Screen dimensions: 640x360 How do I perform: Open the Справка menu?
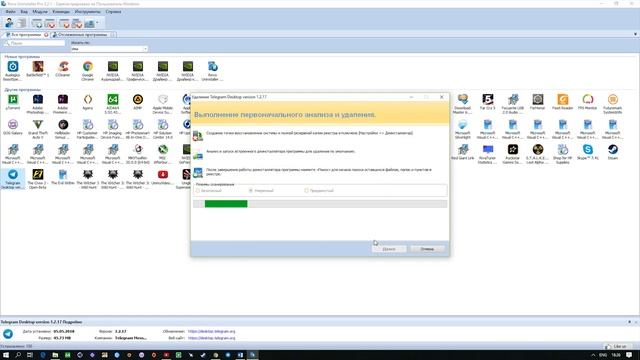113,12
